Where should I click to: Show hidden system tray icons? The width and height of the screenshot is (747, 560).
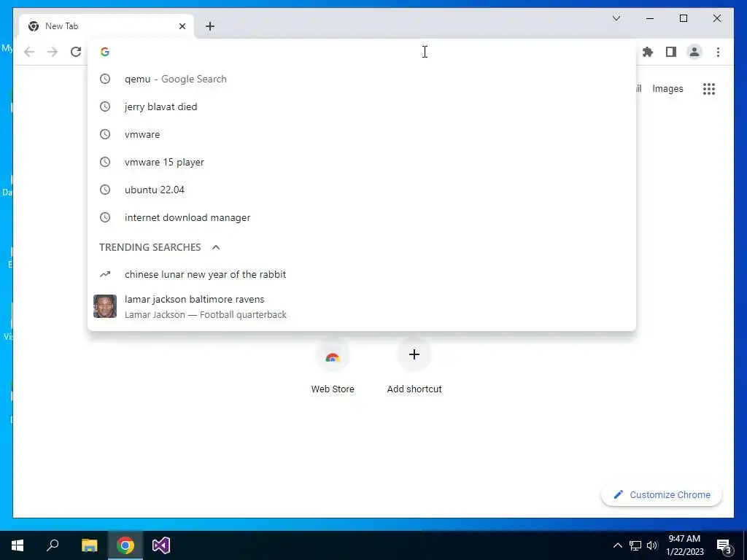point(617,545)
